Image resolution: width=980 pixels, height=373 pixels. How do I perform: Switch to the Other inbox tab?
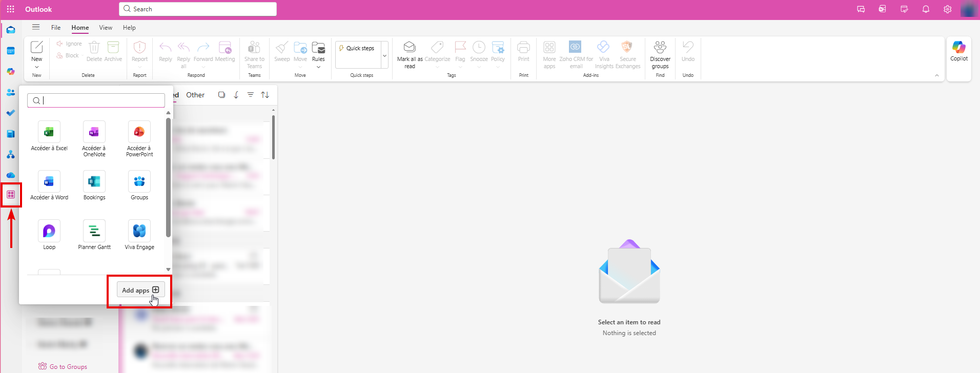(x=195, y=95)
